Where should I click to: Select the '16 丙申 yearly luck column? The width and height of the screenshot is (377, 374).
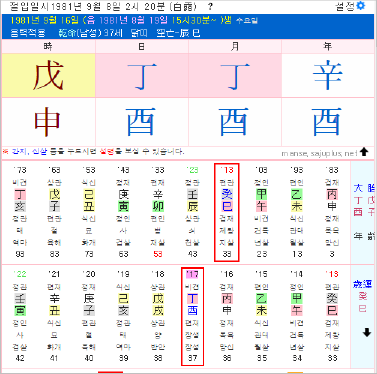point(227,316)
